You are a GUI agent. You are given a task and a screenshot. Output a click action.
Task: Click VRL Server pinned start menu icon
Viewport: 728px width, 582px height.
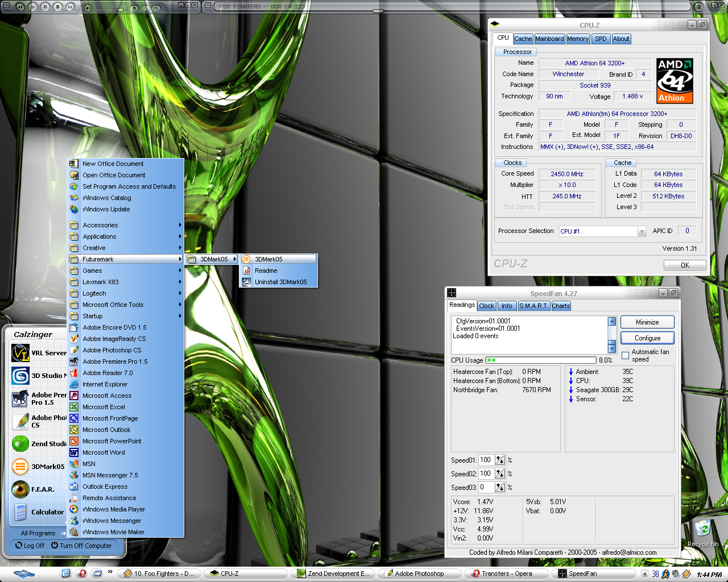coord(20,353)
